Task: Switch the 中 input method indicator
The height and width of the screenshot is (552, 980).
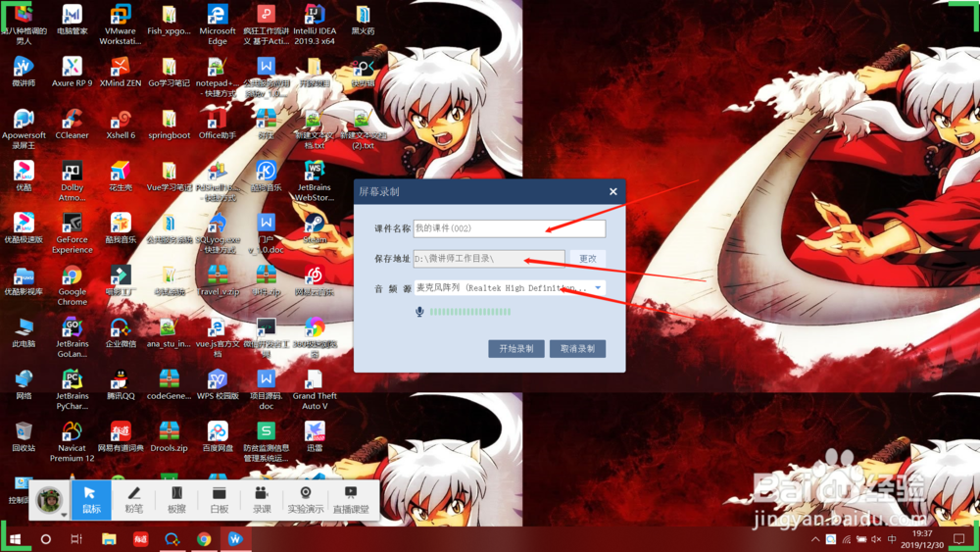Action: click(x=892, y=539)
